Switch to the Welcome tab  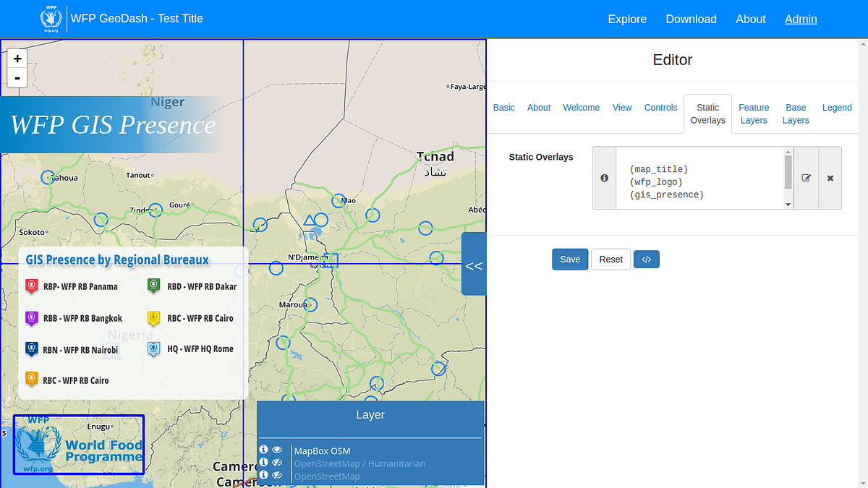582,107
